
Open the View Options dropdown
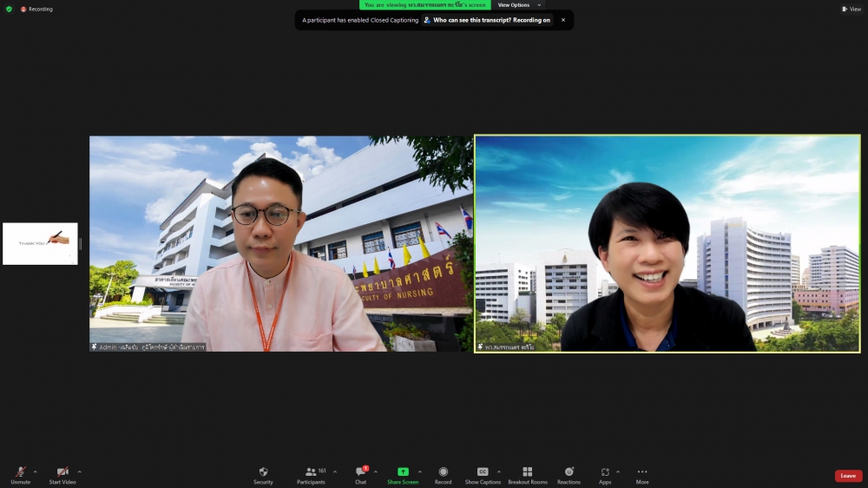point(518,5)
